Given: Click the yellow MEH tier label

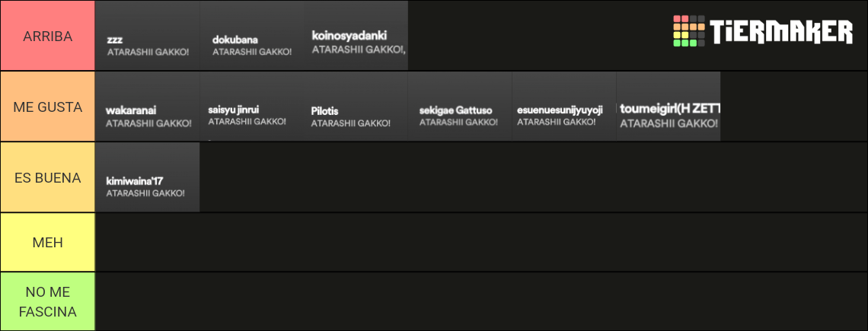Looking at the screenshot, I should tap(48, 242).
